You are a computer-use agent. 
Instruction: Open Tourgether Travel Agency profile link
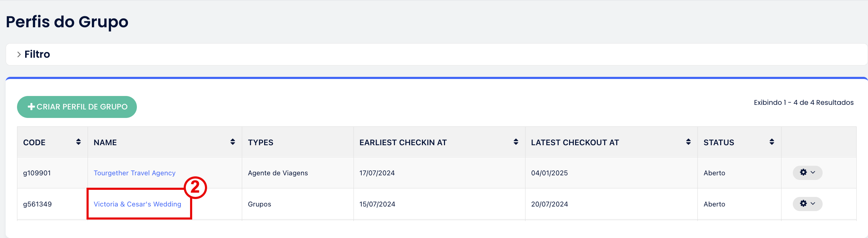pos(134,173)
